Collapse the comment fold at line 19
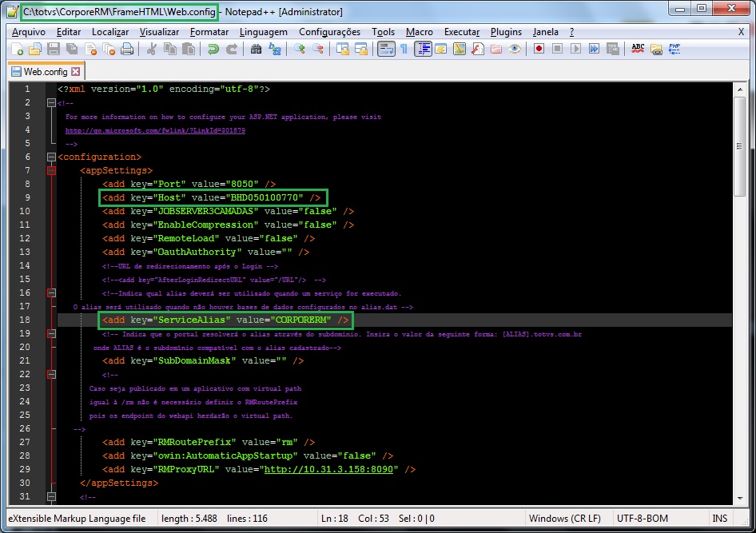Image resolution: width=756 pixels, height=533 pixels. point(51,333)
